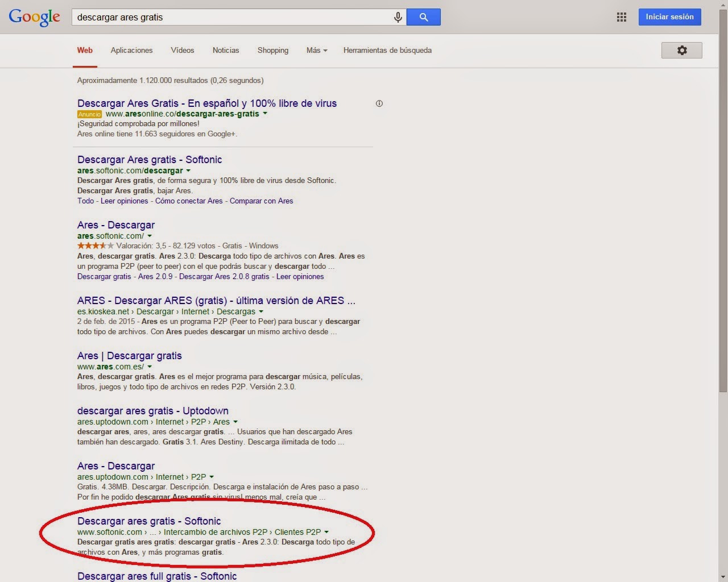The width and height of the screenshot is (728, 582).
Task: Select the Web tab
Action: point(85,50)
